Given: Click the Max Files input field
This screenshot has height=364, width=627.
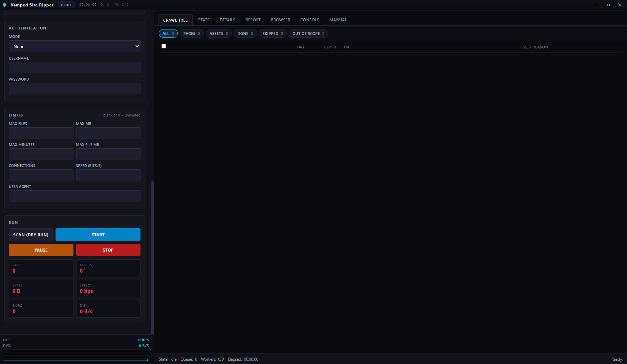Looking at the screenshot, I should (41, 133).
